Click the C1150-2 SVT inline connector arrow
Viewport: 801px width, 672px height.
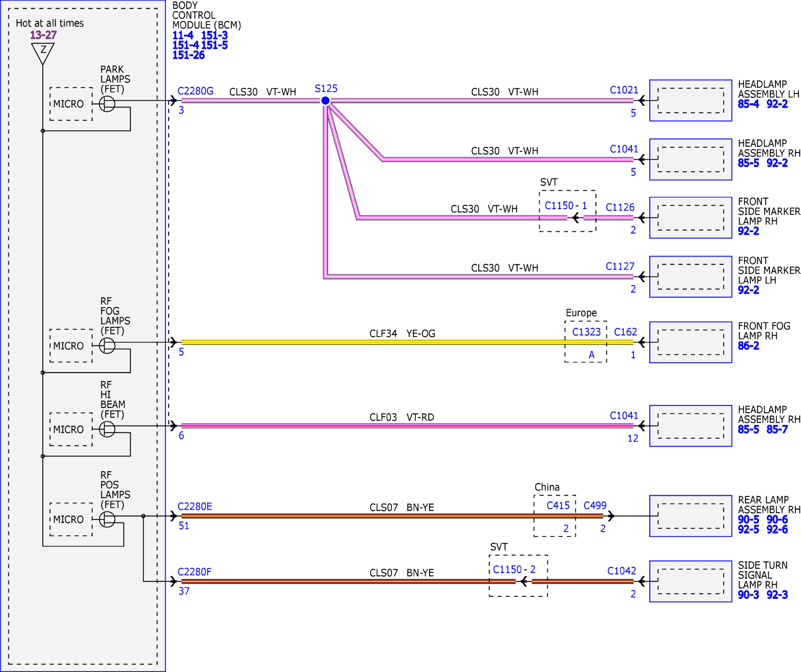click(x=524, y=581)
